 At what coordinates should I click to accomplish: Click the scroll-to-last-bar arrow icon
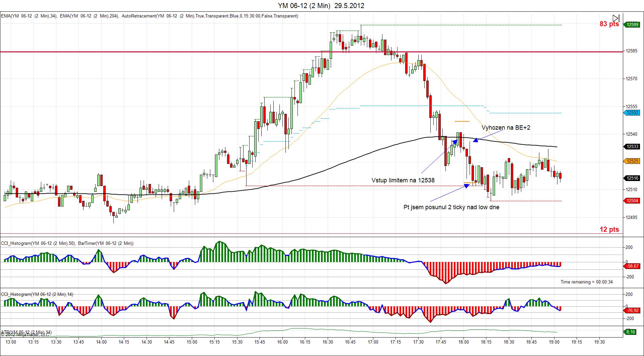(x=616, y=18)
